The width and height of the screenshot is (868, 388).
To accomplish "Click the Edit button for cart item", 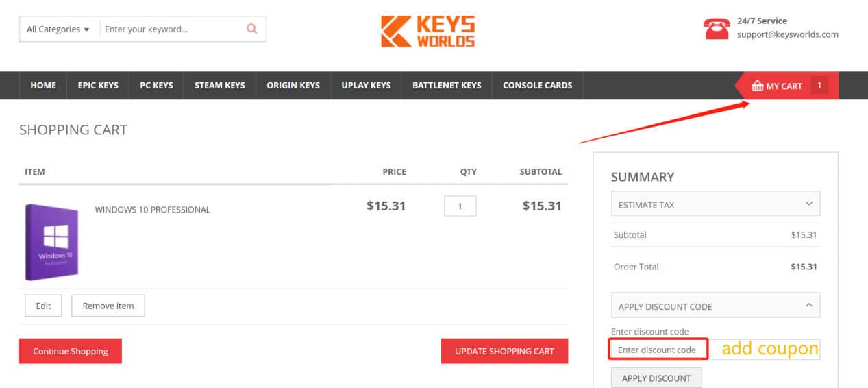I will 43,306.
